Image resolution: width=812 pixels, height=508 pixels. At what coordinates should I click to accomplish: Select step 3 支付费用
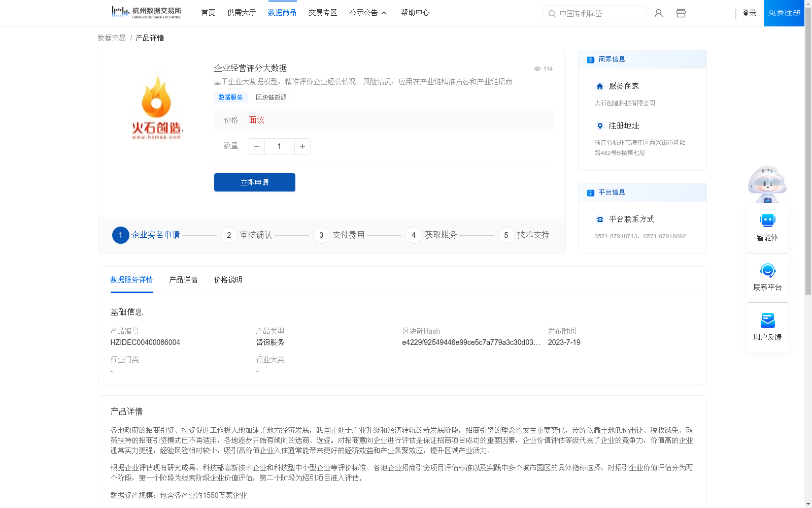(339, 235)
